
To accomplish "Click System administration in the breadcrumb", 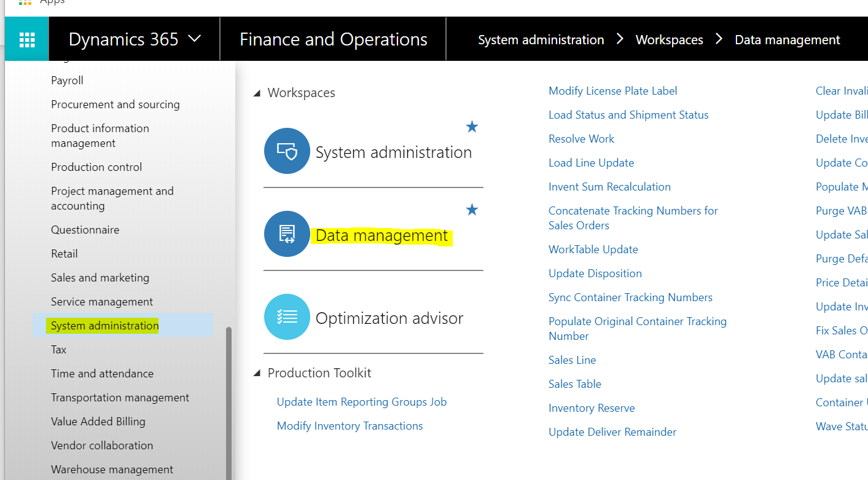I will click(x=541, y=39).
